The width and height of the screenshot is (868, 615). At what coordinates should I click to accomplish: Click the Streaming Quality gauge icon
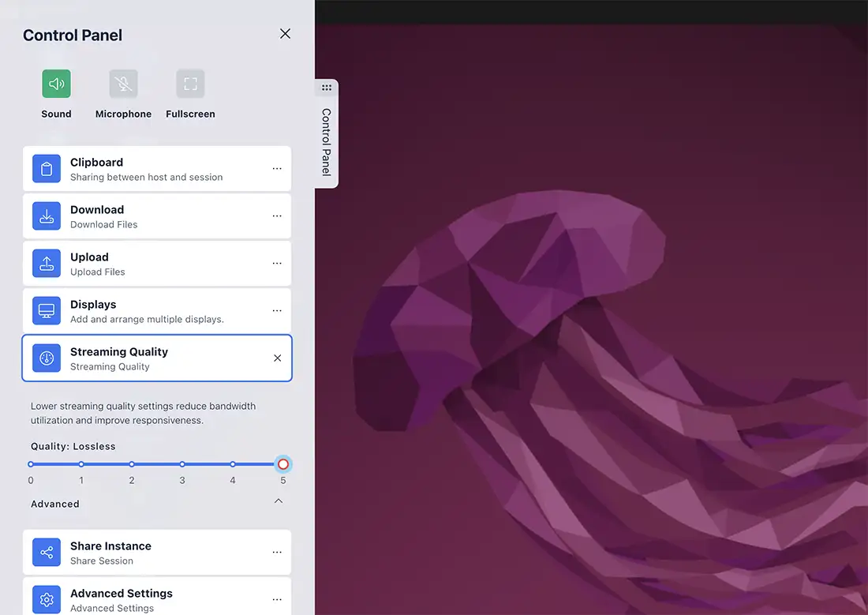click(x=47, y=358)
